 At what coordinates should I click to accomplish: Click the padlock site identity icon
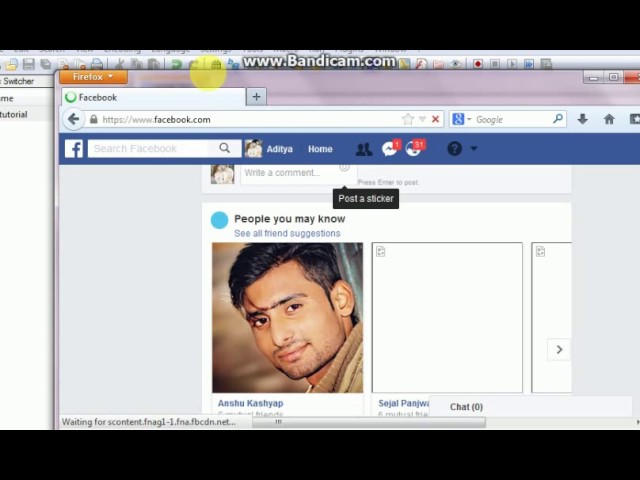tap(93, 119)
